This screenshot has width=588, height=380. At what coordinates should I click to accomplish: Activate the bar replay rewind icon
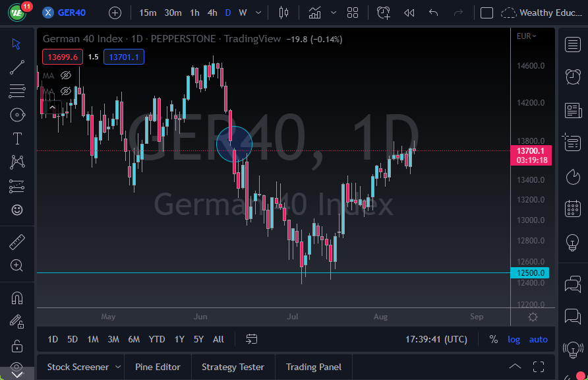pos(409,12)
